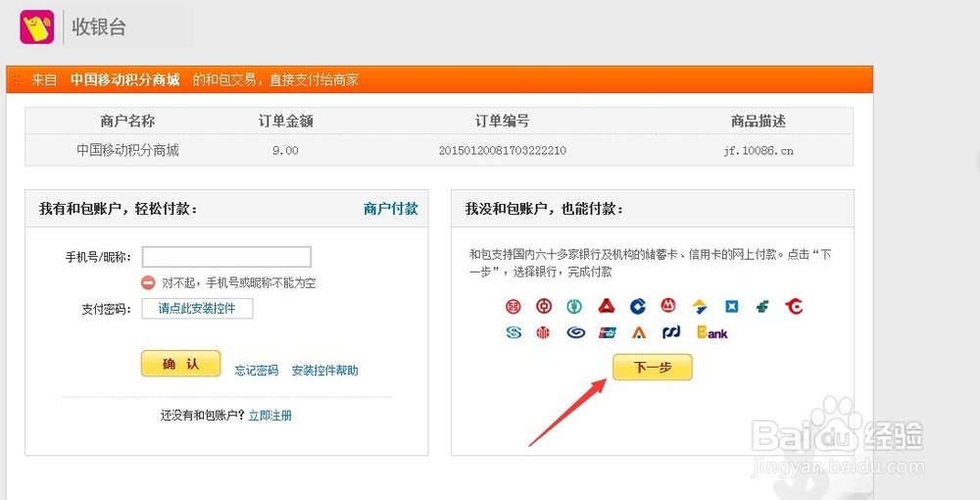Open the 安装控件帮助 link
980x500 pixels.
click(325, 371)
